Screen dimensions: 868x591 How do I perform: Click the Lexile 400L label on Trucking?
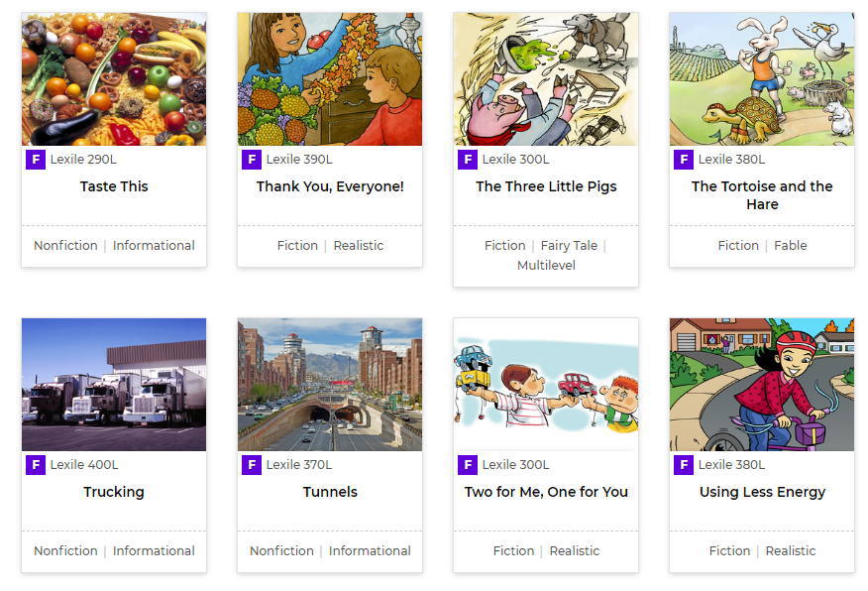[84, 465]
